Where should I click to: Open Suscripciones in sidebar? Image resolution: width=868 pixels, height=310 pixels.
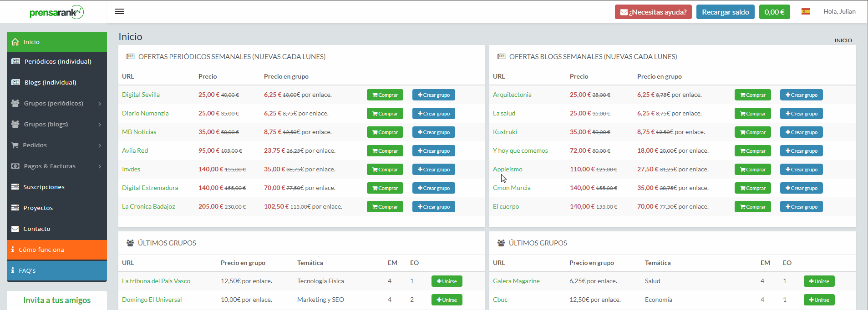click(57, 187)
